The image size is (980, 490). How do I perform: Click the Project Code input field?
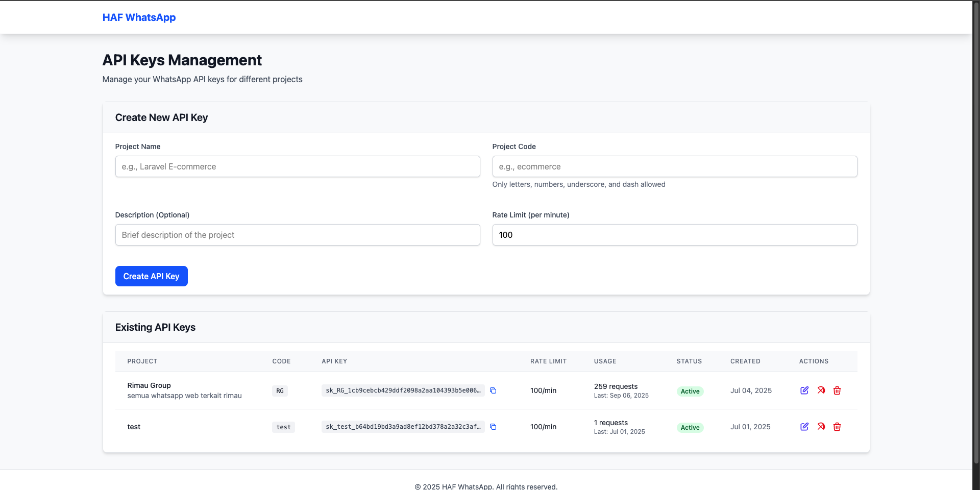(674, 166)
